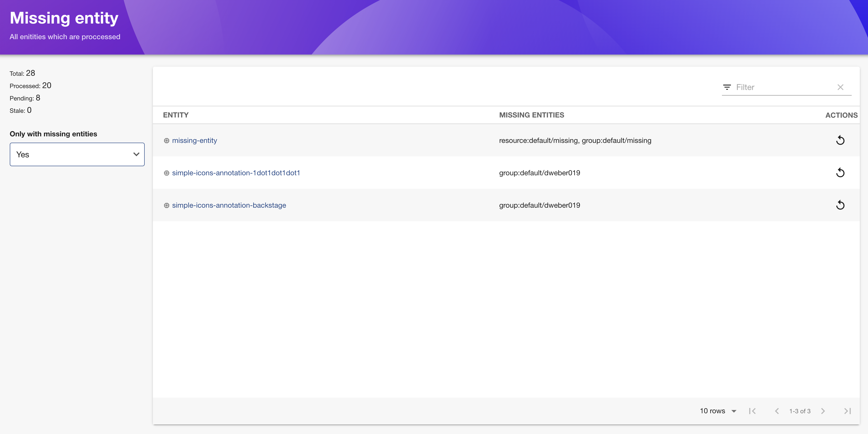
Task: Open the missing-entity link
Action: pyautogui.click(x=195, y=141)
